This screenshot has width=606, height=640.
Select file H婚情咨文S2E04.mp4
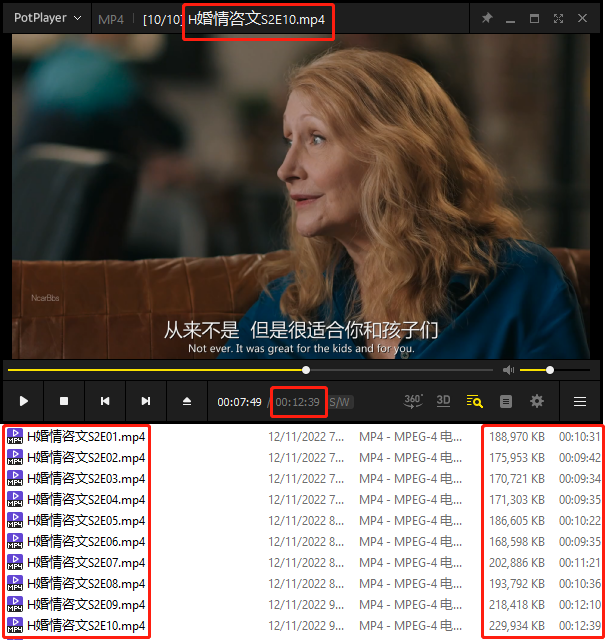pyautogui.click(x=86, y=500)
